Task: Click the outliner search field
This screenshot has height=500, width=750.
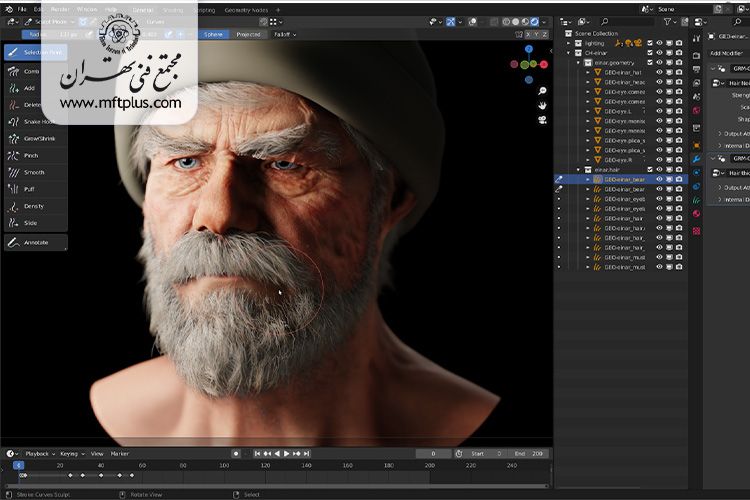Action: pos(627,22)
